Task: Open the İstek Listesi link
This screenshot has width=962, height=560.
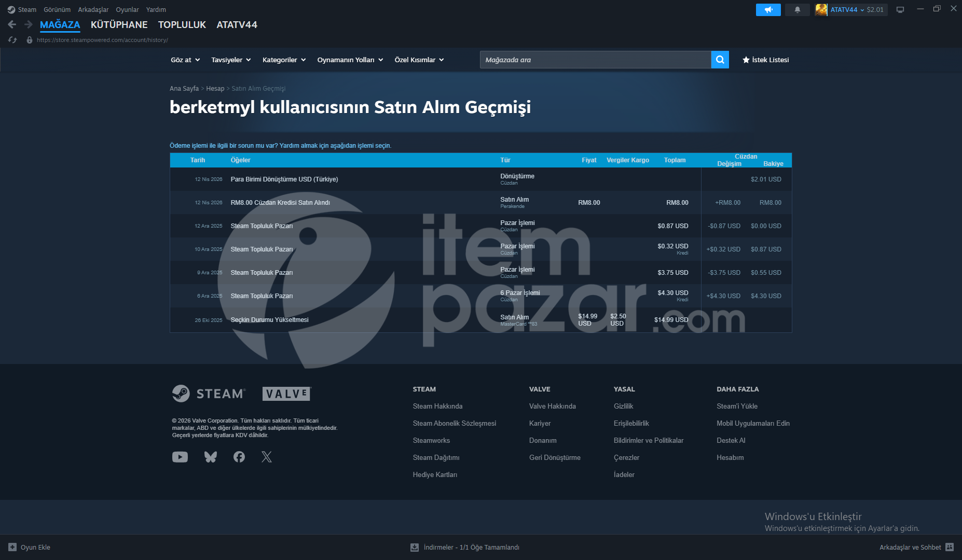Action: point(765,60)
